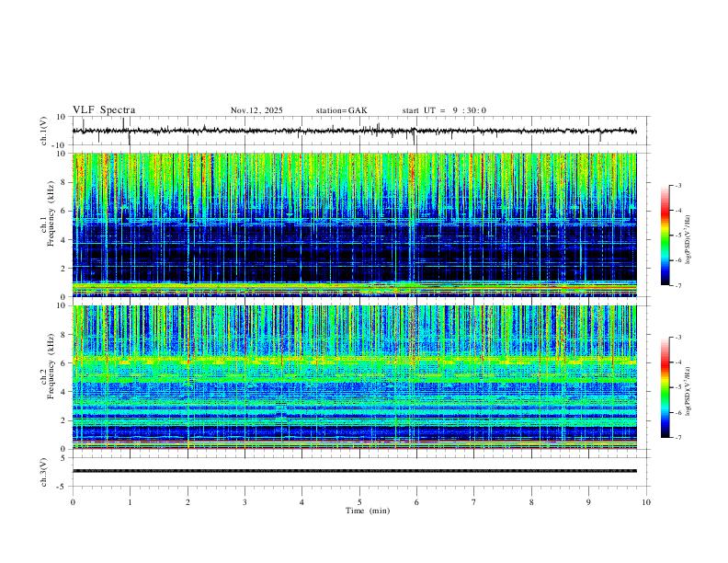Click the "-7" label on ch.1 color bar
This screenshot has height=563, width=728.
click(678, 285)
